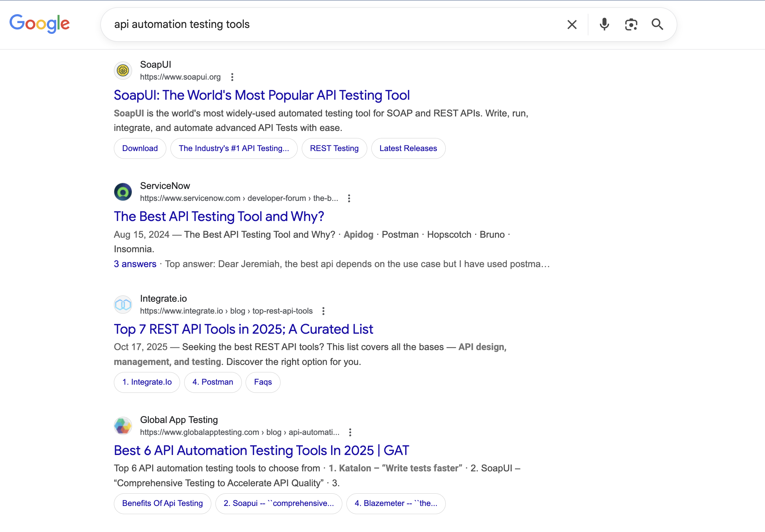The image size is (765, 532).
Task: Click the SoapUI favicon
Action: pyautogui.click(x=123, y=70)
